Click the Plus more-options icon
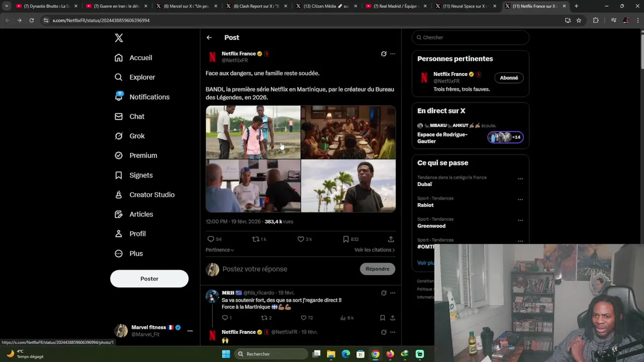The width and height of the screenshot is (644, 362). click(119, 253)
